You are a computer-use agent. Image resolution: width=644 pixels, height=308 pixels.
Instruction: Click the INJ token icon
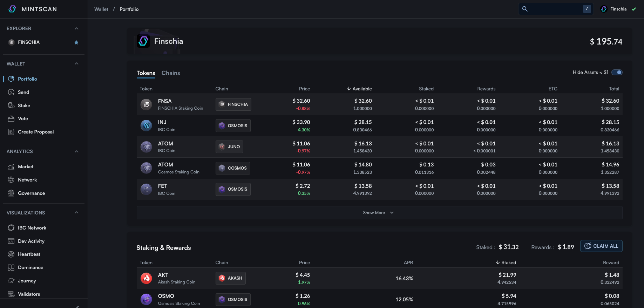(x=146, y=125)
